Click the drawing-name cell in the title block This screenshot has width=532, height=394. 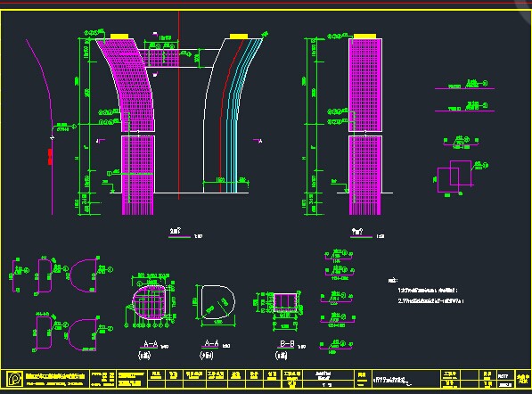tap(405, 379)
